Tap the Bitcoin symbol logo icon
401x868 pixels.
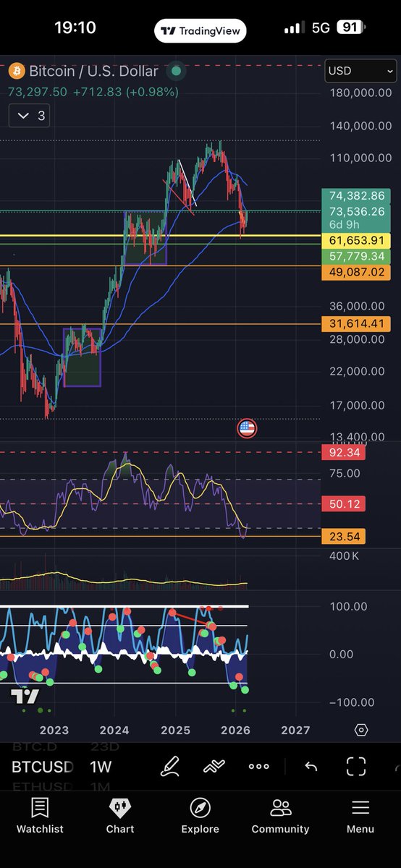[17, 72]
